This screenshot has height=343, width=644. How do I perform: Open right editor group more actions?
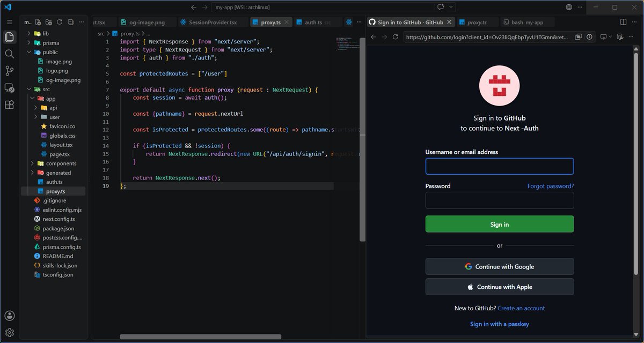click(635, 22)
